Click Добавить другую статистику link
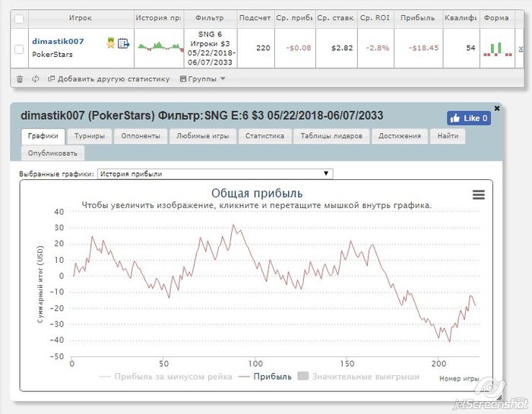The image size is (532, 414). click(109, 79)
